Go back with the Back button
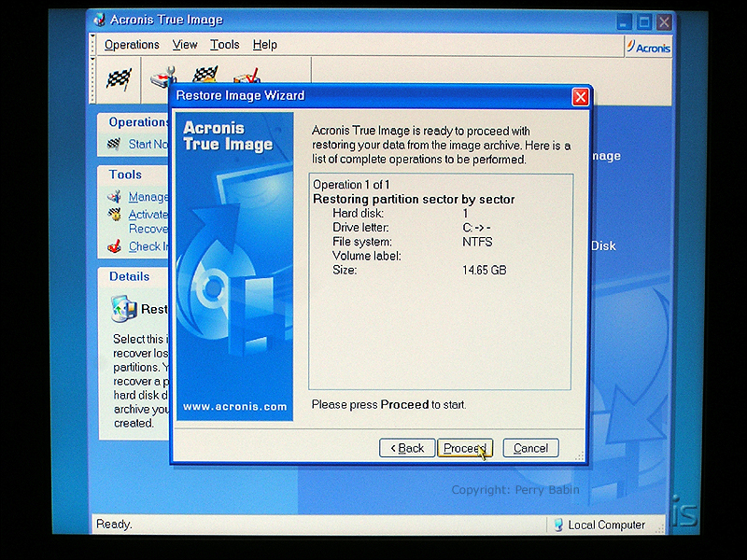The width and height of the screenshot is (747, 560). [407, 448]
